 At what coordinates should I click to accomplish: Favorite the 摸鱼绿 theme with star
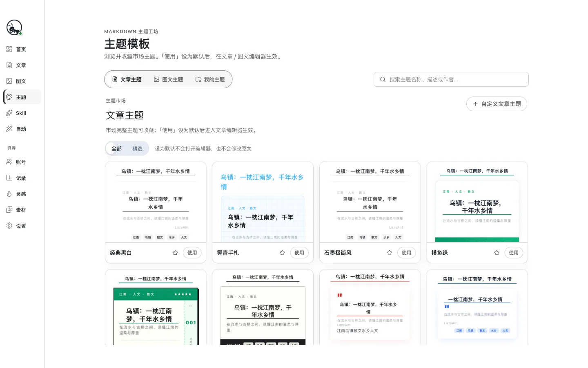pos(497,253)
